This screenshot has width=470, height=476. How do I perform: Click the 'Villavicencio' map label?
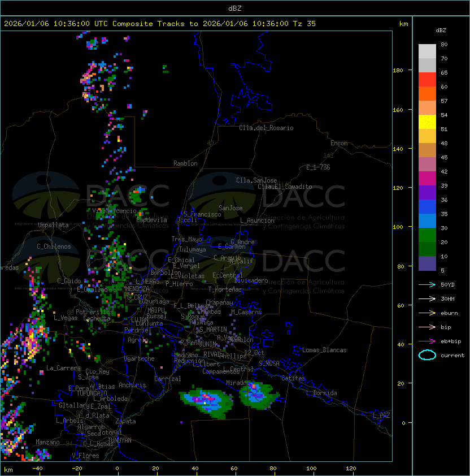[114, 211]
